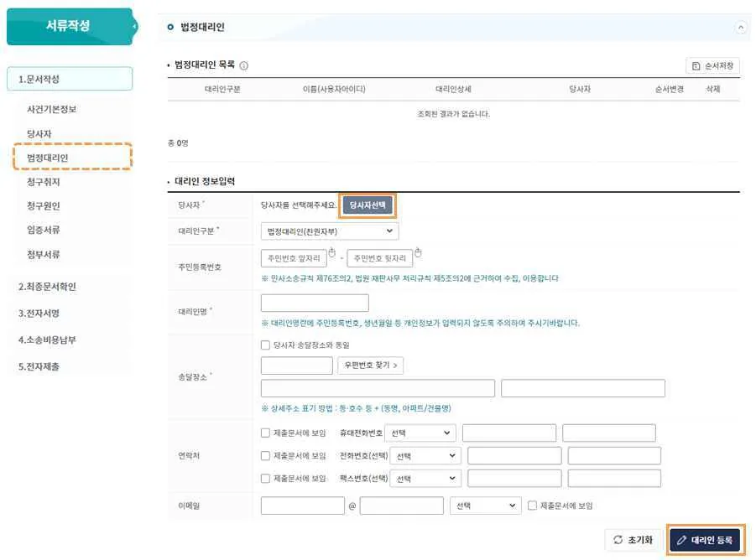Check 제출문서에 보임 for 이메일

(x=532, y=506)
